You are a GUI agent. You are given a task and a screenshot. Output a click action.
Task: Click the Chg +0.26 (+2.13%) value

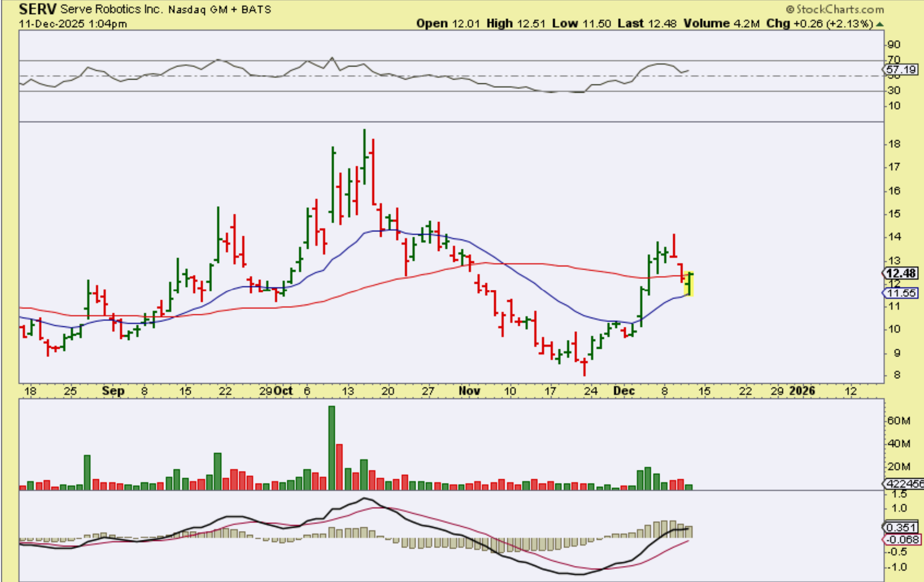[x=820, y=23]
